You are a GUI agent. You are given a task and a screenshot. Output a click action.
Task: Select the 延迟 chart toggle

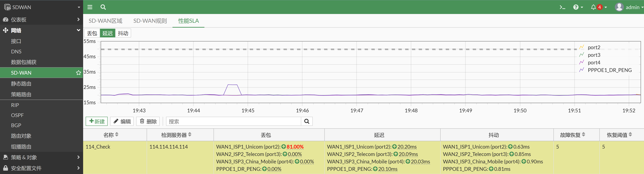click(107, 33)
